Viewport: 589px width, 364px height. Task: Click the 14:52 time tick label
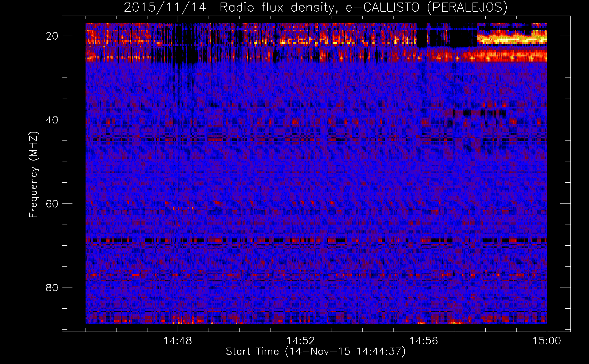pos(301,341)
